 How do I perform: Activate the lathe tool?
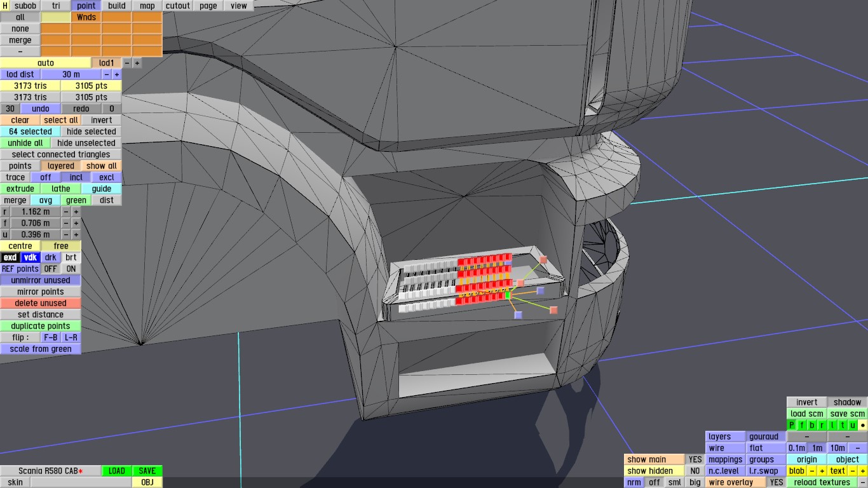[61, 189]
